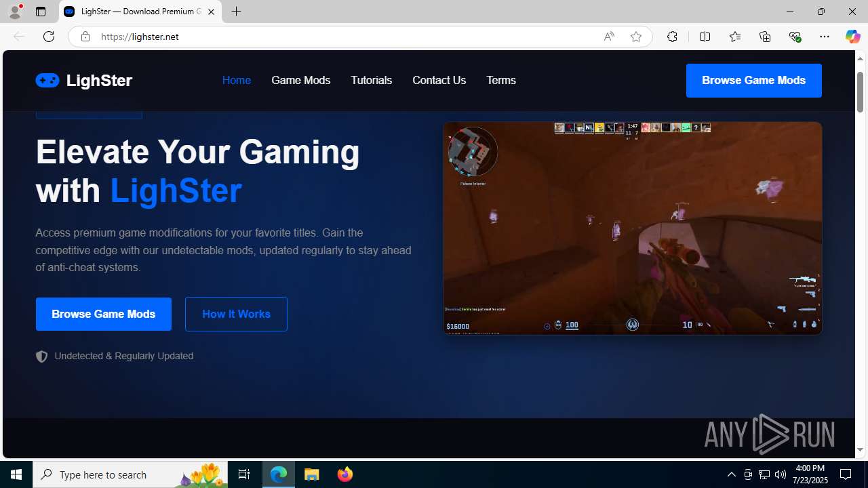Open Collections icon
The image size is (868, 488).
pyautogui.click(x=765, y=37)
